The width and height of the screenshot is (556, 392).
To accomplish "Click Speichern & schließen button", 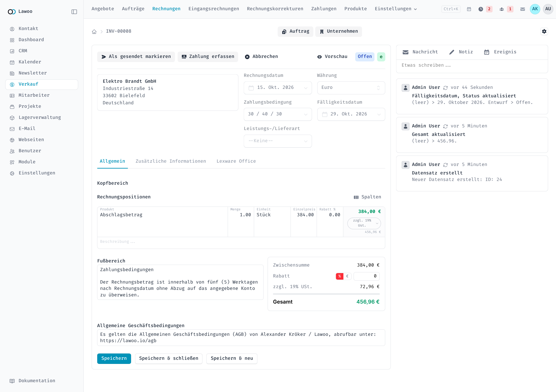I will point(169,358).
